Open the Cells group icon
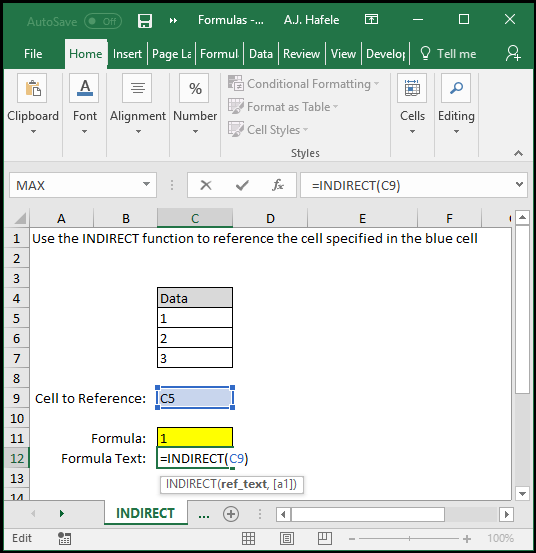Screen dimensions: 536x553 tap(412, 88)
